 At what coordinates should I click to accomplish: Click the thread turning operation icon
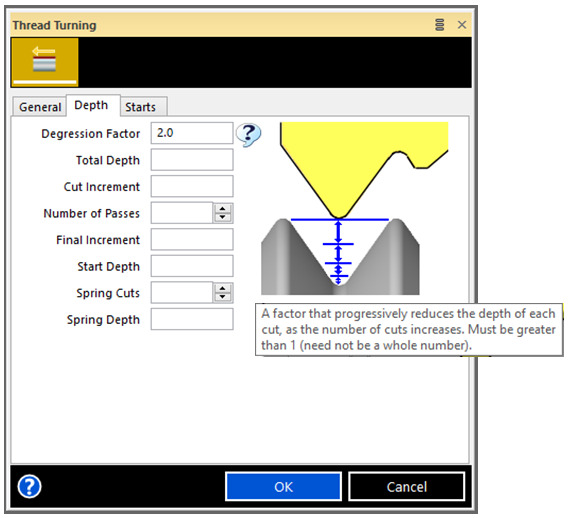[x=45, y=62]
